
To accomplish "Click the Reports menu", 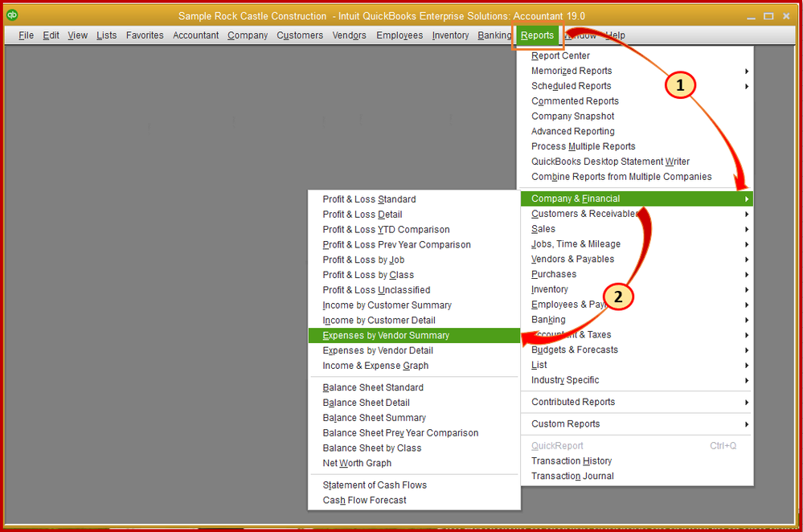I will (x=537, y=35).
